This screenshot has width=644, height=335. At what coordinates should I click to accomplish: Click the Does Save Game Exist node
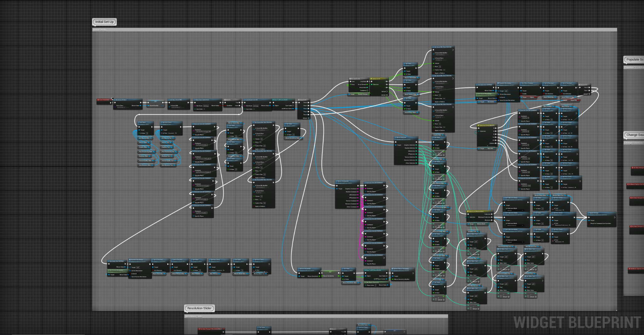208,105
